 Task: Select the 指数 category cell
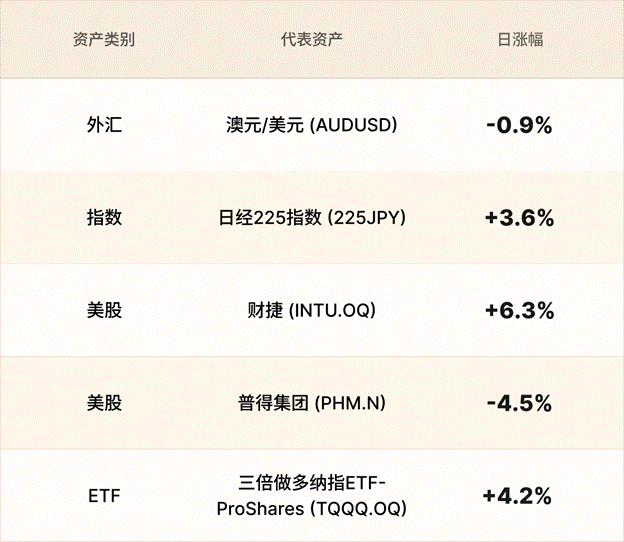(x=104, y=217)
